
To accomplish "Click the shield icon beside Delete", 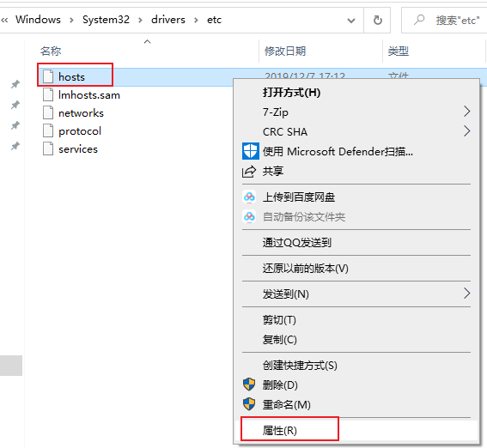I will click(x=249, y=384).
